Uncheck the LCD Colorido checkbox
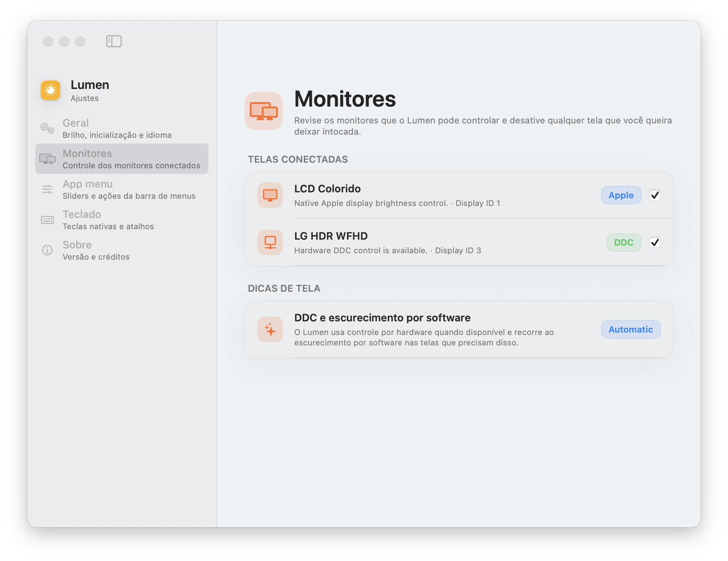The width and height of the screenshot is (728, 561). (x=655, y=195)
